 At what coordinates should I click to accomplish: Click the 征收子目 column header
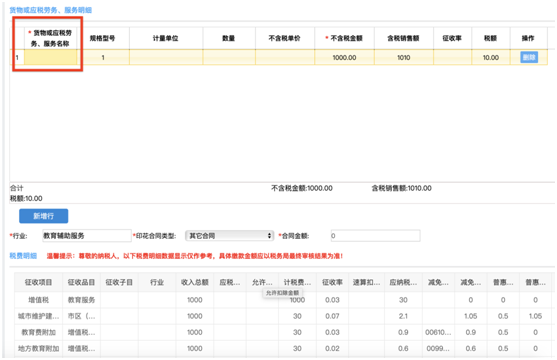coord(119,282)
